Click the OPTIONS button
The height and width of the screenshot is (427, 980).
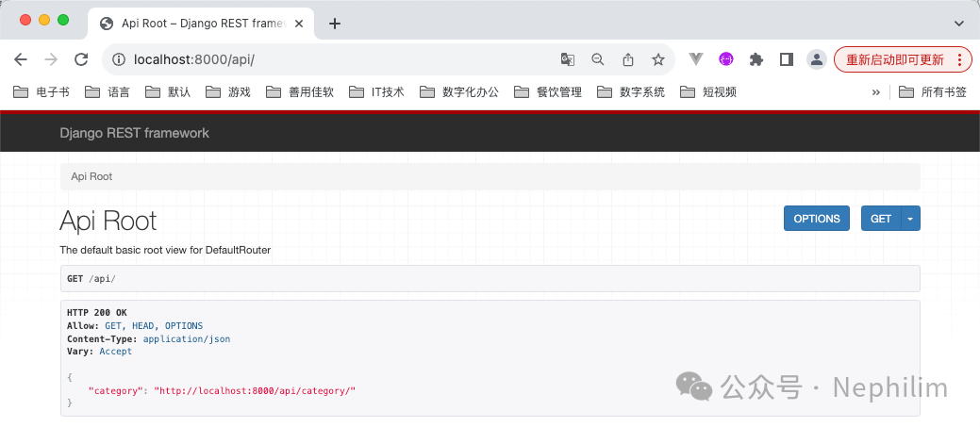816,219
